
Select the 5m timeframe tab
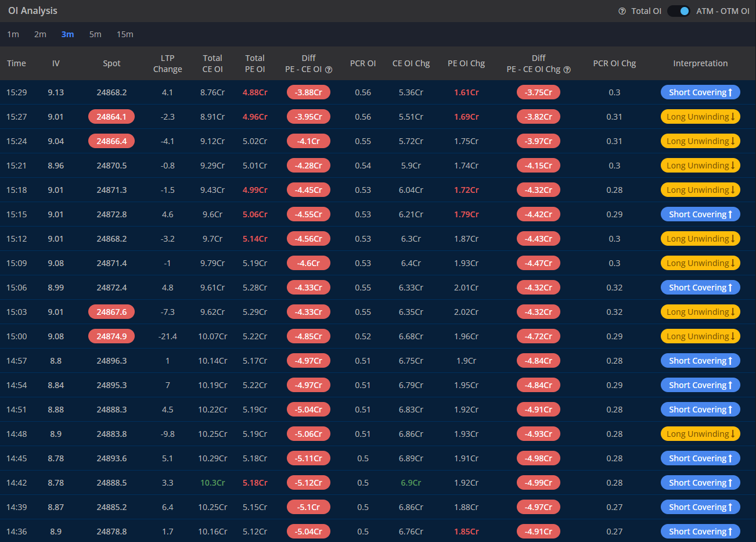tap(95, 34)
